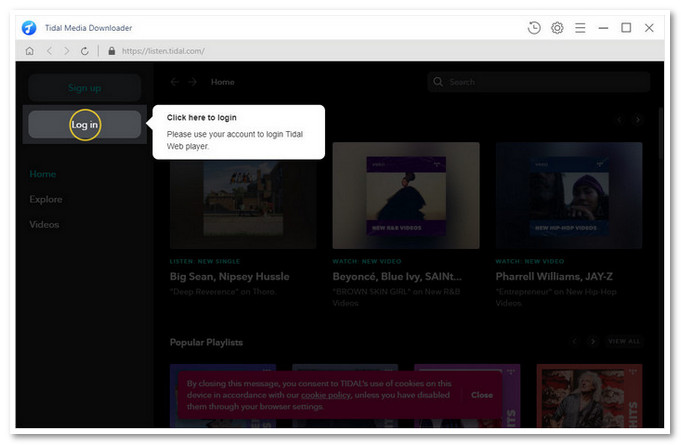681x445 pixels.
Task: Click the Tidal Media Downloader logo
Action: (29, 28)
